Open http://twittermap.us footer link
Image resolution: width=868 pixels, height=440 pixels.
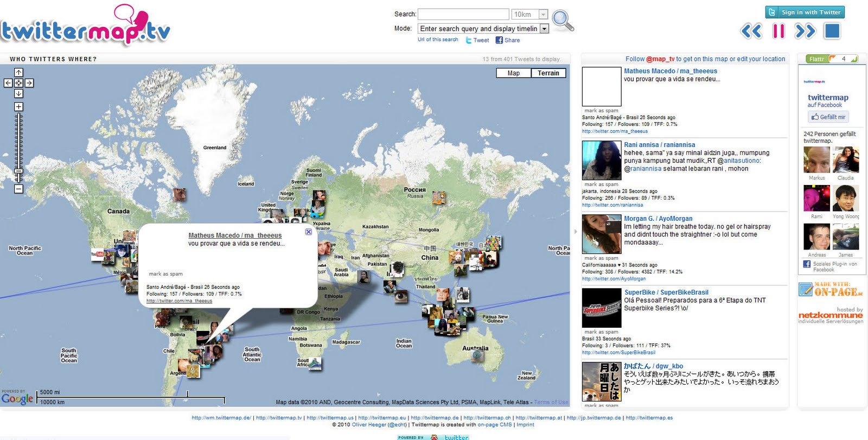pos(330,418)
